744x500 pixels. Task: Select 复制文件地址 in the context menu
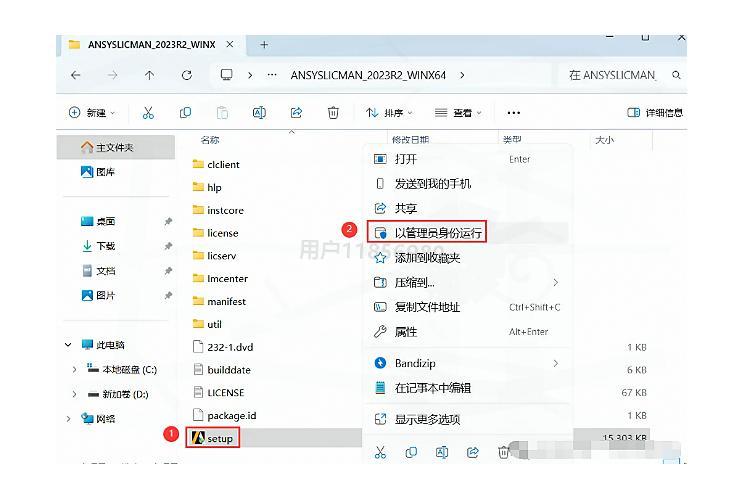pyautogui.click(x=469, y=307)
